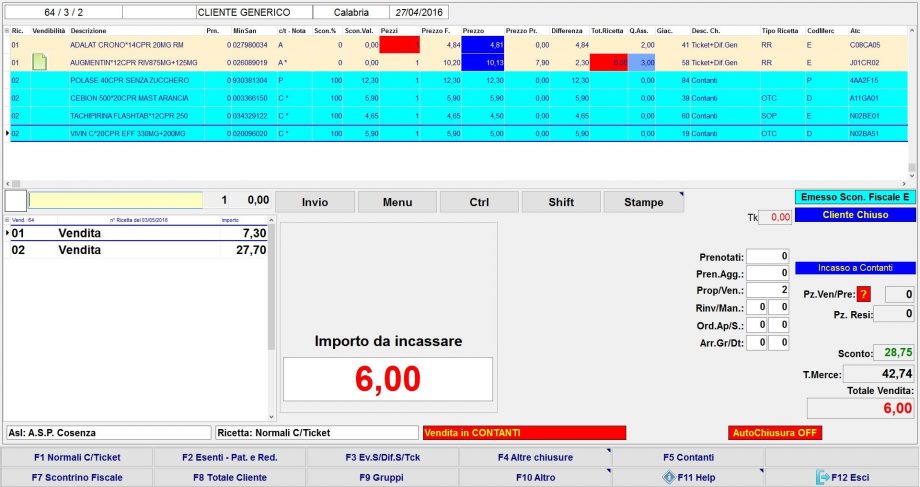Click the green document icon beside AUGMENTIN row

pyautogui.click(x=40, y=62)
